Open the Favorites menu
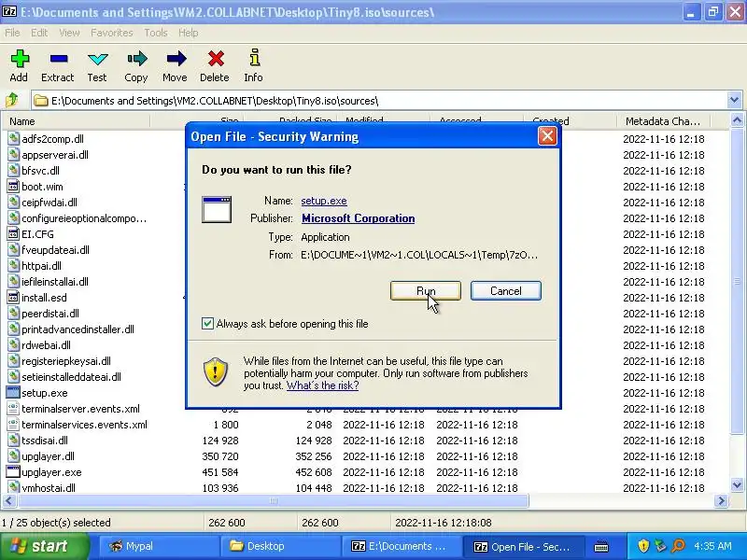The height and width of the screenshot is (560, 747). [x=111, y=33]
